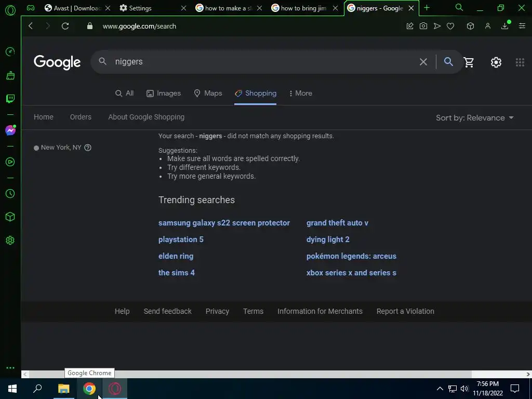Open the Player sidebar panel
This screenshot has width=532, height=399.
tap(10, 162)
